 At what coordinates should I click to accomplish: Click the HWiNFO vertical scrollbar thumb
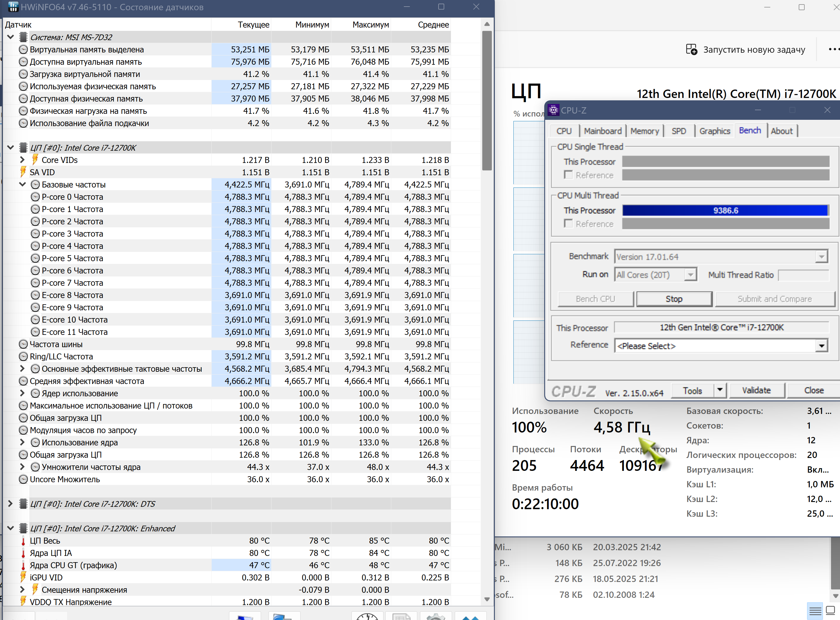point(487,101)
